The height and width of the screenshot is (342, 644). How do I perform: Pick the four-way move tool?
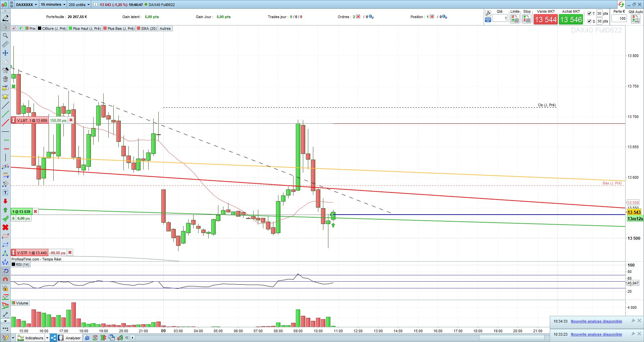(x=5, y=53)
